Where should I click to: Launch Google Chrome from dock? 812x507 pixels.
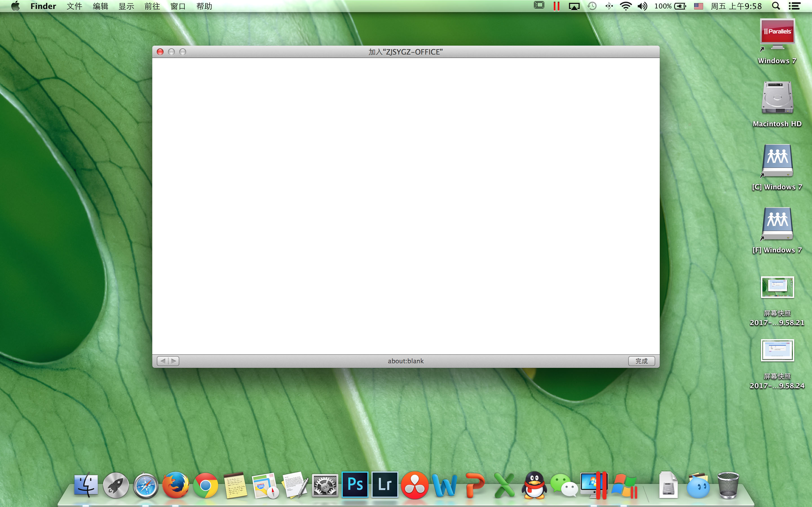tap(205, 485)
